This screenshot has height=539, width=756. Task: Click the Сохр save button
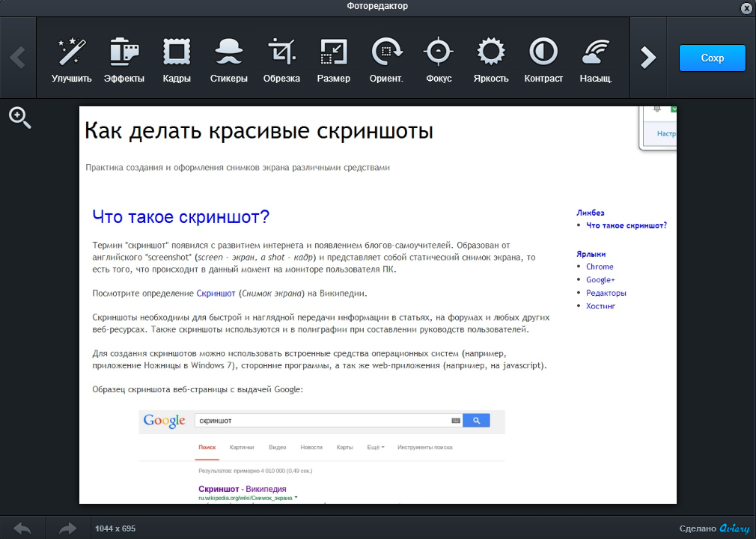pyautogui.click(x=712, y=58)
